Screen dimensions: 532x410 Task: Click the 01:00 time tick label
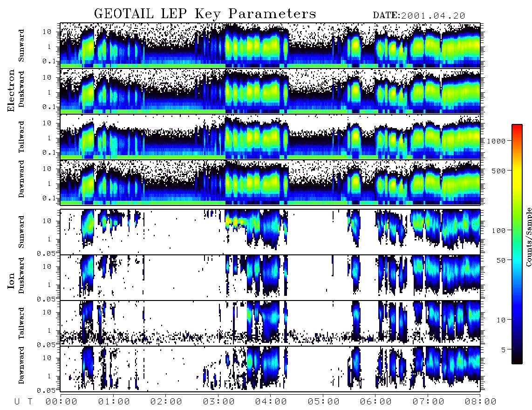coord(114,402)
